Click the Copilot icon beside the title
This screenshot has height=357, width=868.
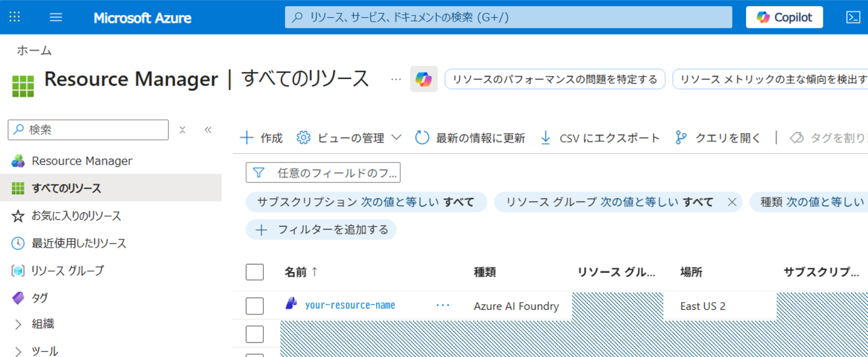coord(424,79)
